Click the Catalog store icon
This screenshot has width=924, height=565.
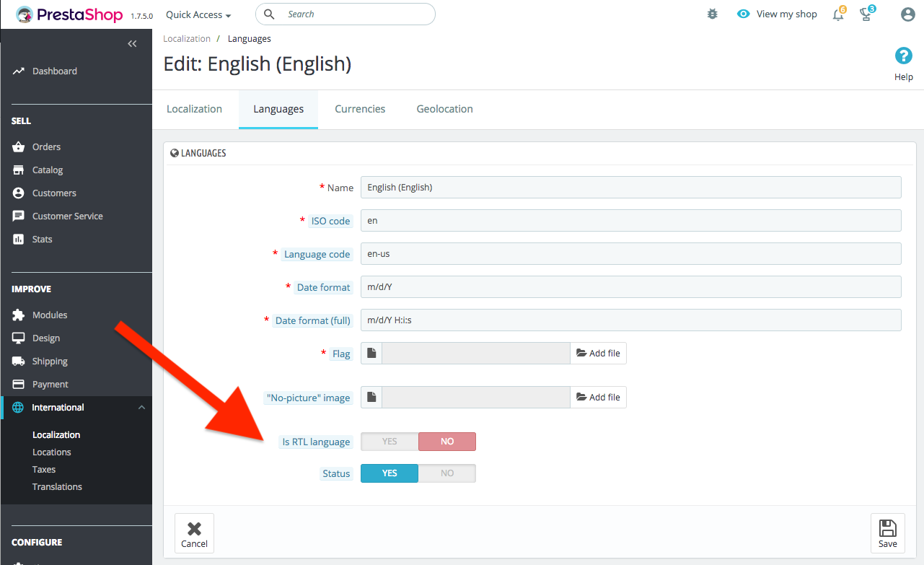(x=19, y=170)
